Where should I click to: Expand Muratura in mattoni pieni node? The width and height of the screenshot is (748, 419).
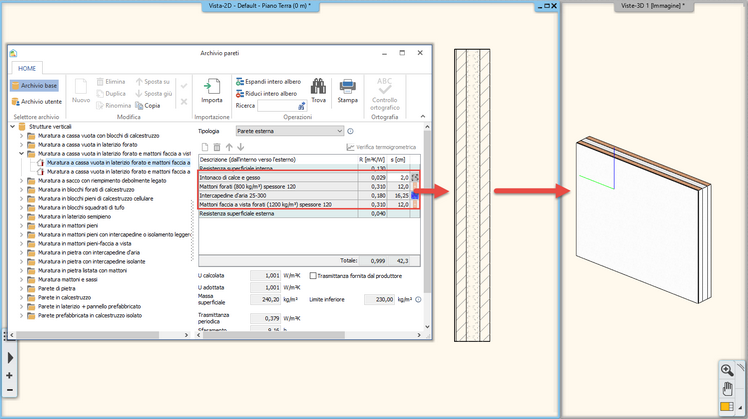pyautogui.click(x=21, y=226)
